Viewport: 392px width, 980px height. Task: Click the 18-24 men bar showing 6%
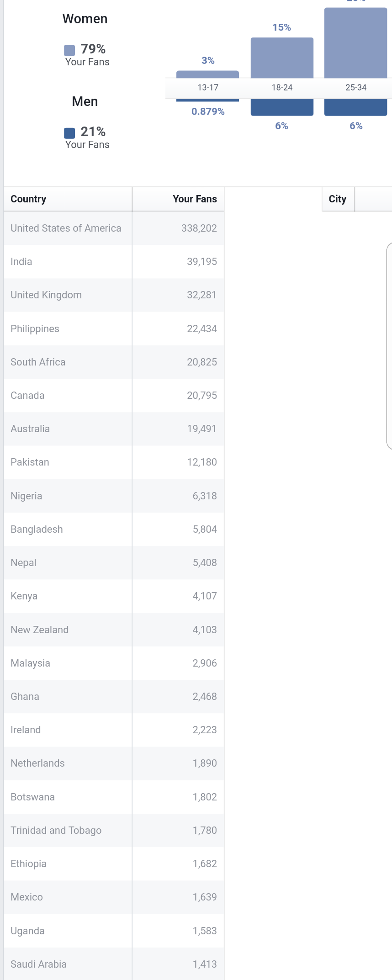(282, 107)
